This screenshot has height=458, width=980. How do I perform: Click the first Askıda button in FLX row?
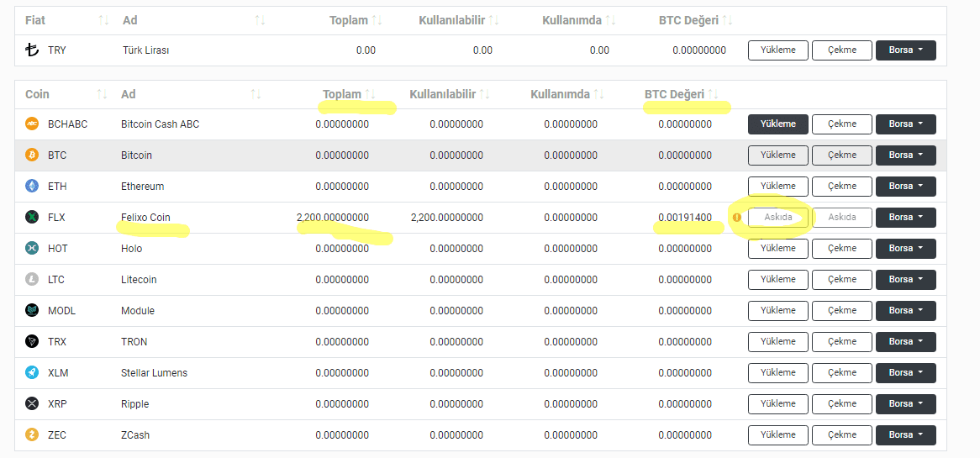point(778,218)
